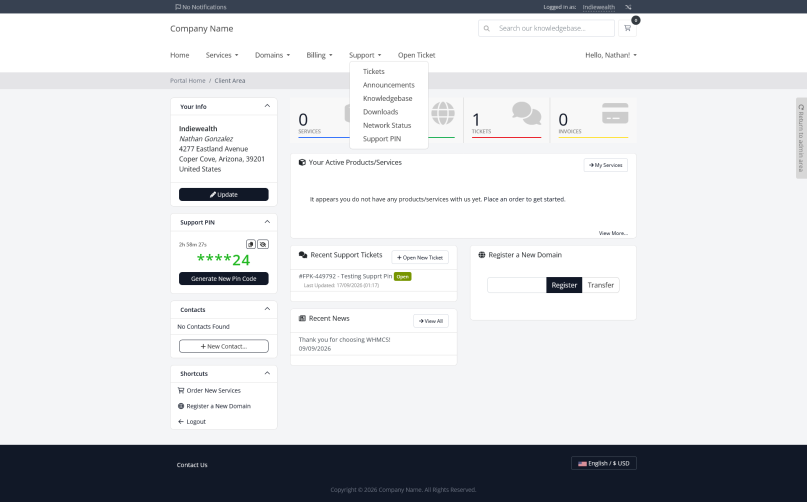Click the Logout arrow icon
807x502 pixels.
(181, 421)
